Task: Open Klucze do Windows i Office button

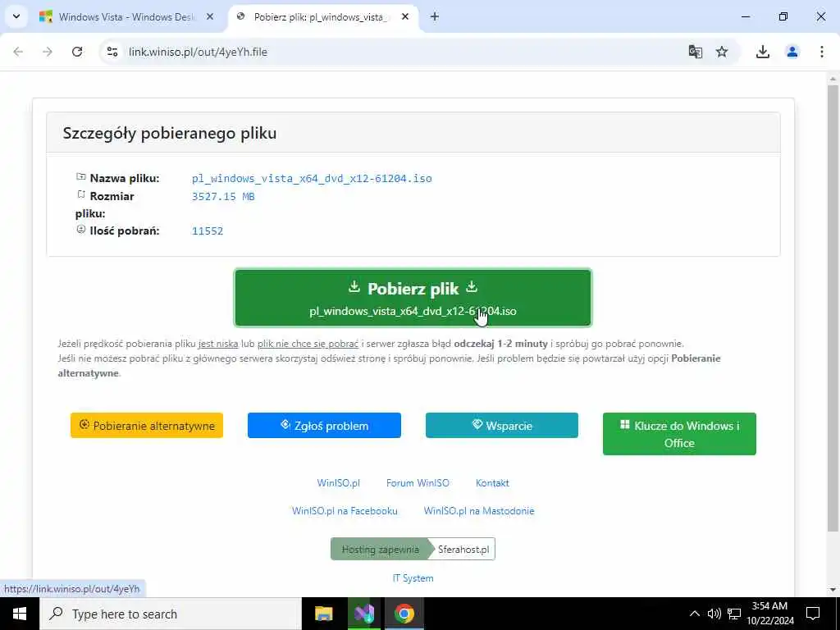Action: click(679, 434)
